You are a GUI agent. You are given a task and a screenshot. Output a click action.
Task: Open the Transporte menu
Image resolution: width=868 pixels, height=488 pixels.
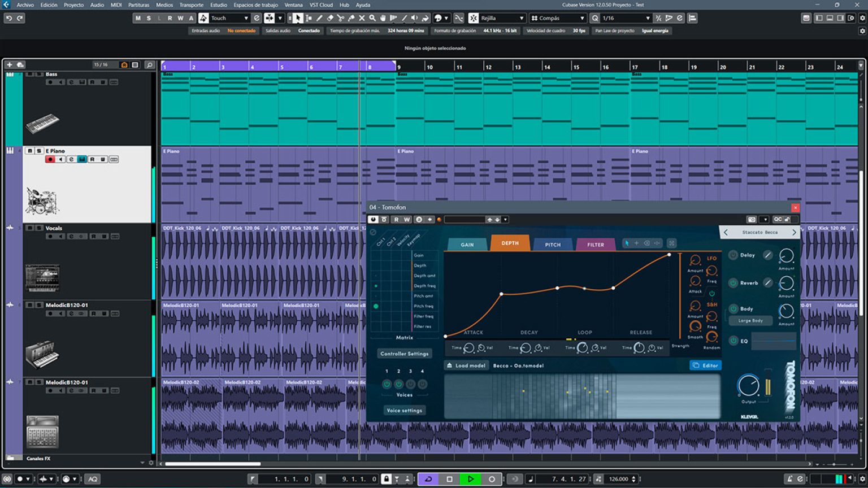point(192,5)
